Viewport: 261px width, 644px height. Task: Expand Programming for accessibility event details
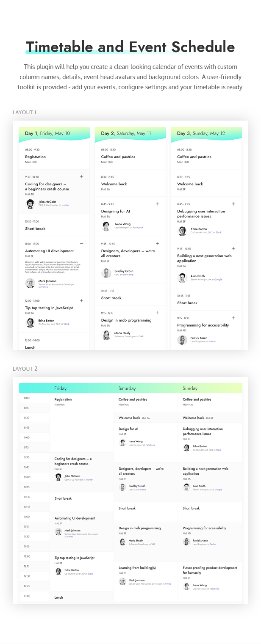tap(233, 318)
